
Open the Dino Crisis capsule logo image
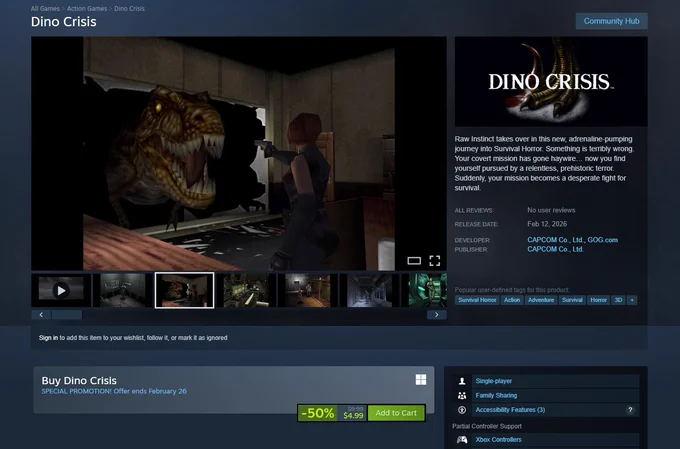[x=551, y=82]
